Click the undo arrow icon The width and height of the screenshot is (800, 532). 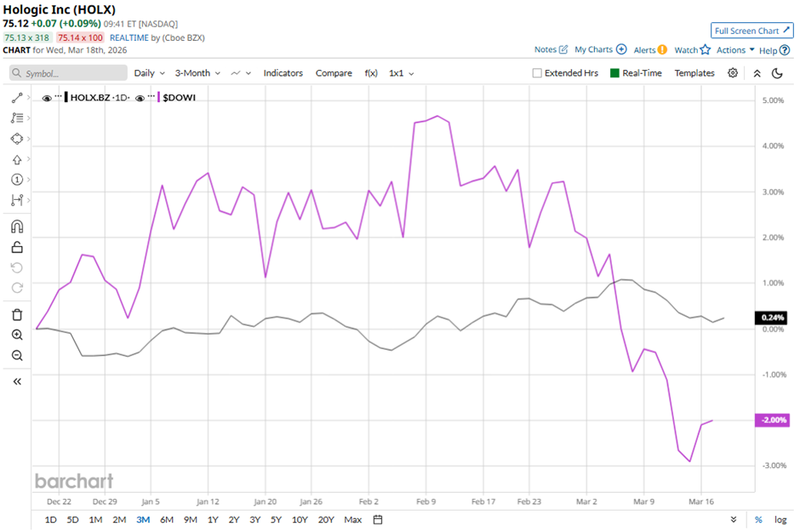click(x=17, y=268)
